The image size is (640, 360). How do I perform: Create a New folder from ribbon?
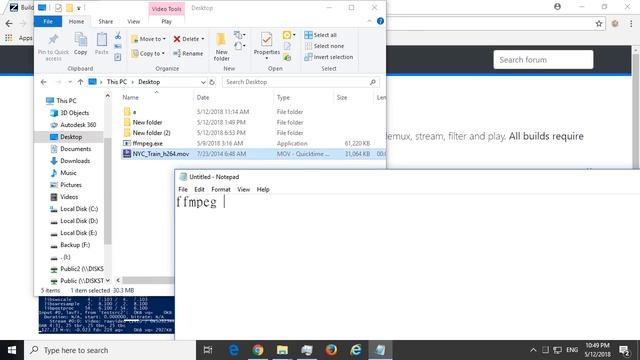click(x=221, y=47)
